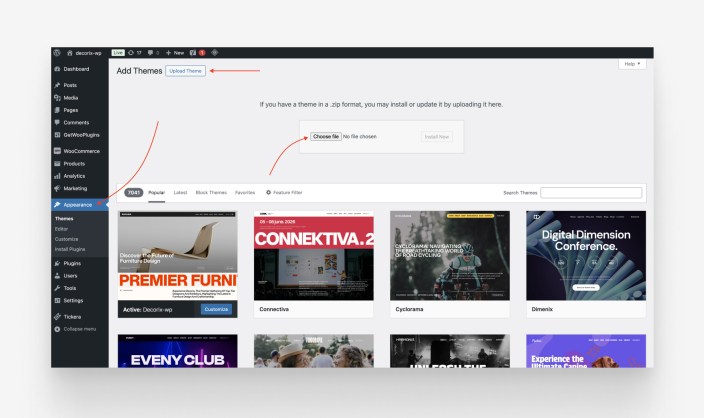Open the Customize submenu item

point(66,239)
